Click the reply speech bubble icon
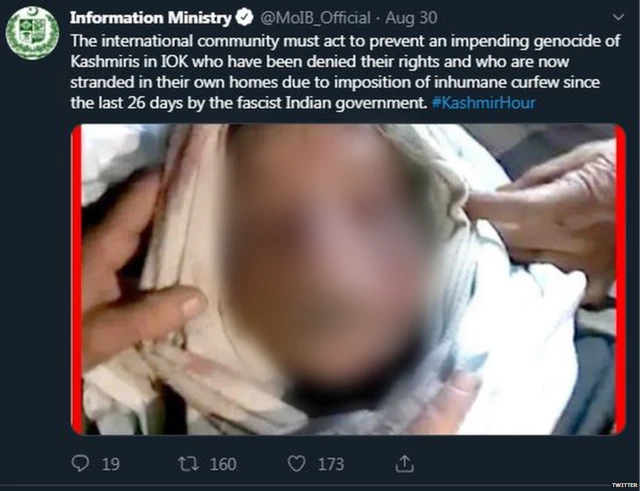Screen dimensions: 640x491 [x=80, y=464]
